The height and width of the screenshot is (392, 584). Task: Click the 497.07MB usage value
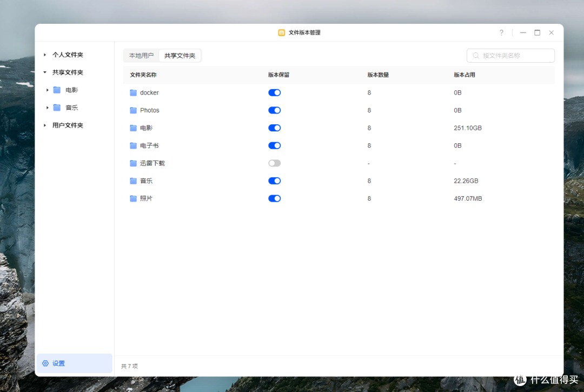[468, 198]
